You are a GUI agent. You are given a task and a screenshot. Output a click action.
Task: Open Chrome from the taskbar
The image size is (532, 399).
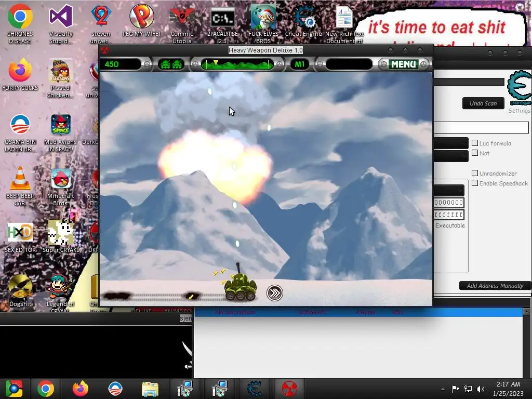46,389
